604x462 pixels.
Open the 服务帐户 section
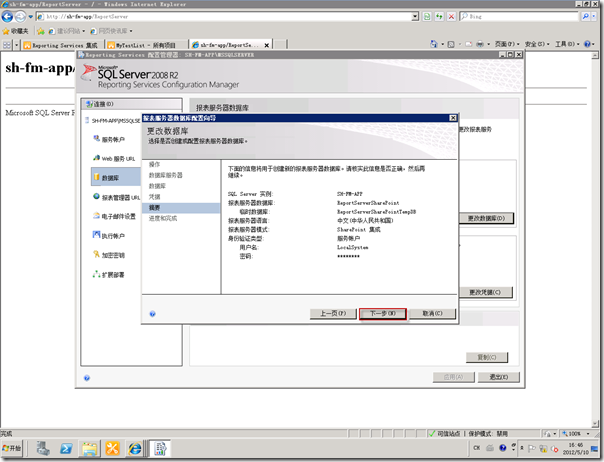(109, 139)
